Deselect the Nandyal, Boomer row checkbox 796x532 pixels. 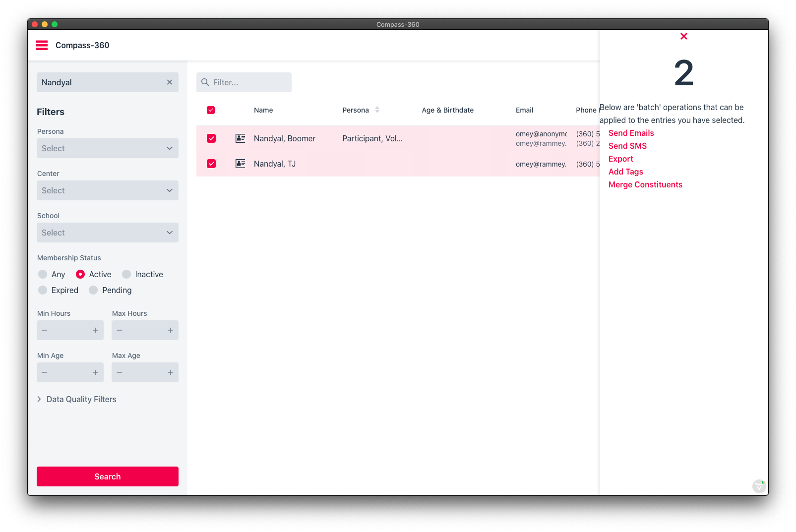tap(211, 138)
